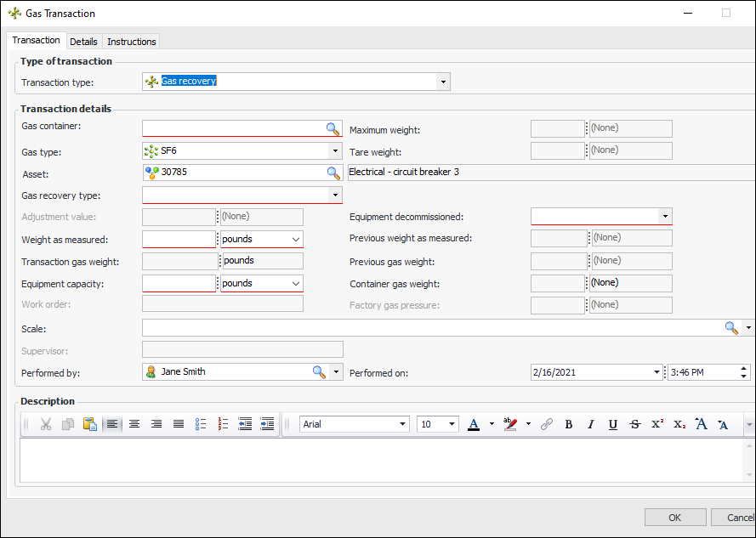Expand the Gas recovery type dropdown
Image resolution: width=756 pixels, height=538 pixels.
pos(334,195)
